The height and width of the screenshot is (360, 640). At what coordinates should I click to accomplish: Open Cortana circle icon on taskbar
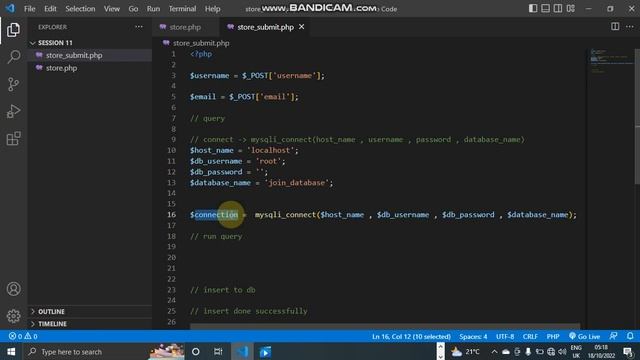tap(196, 351)
